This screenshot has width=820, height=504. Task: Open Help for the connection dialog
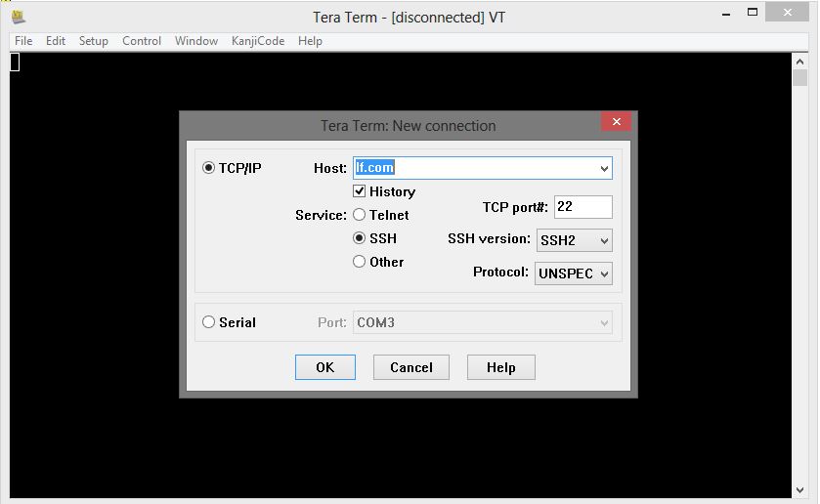501,367
